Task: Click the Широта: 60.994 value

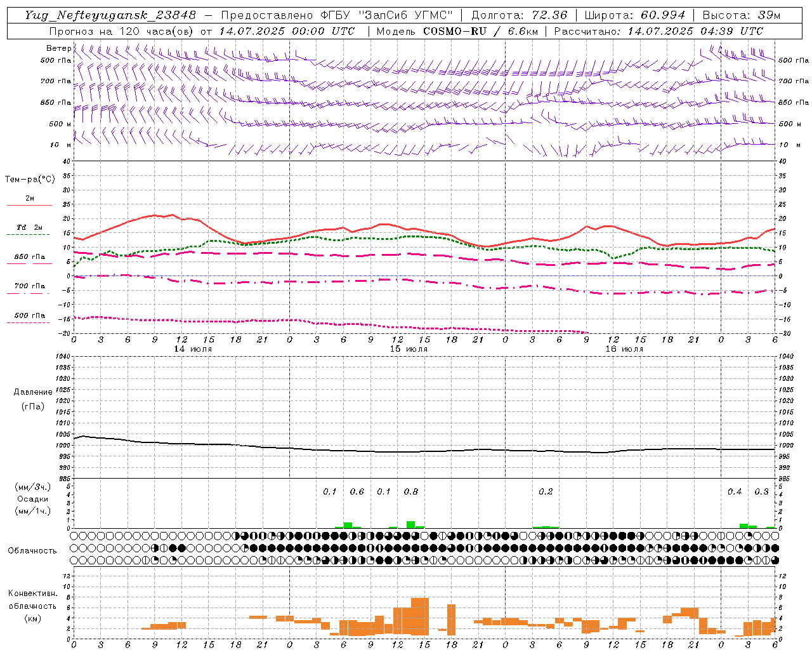Action: click(635, 15)
